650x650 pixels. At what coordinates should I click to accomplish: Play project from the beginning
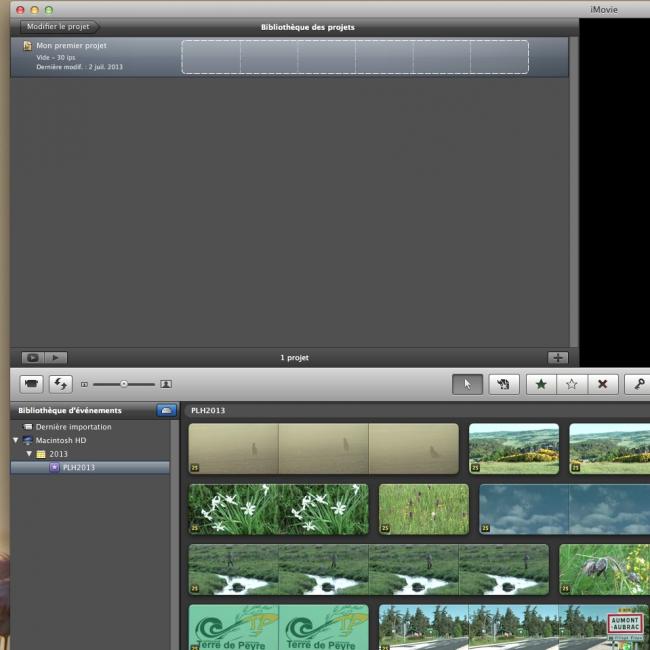point(56,357)
